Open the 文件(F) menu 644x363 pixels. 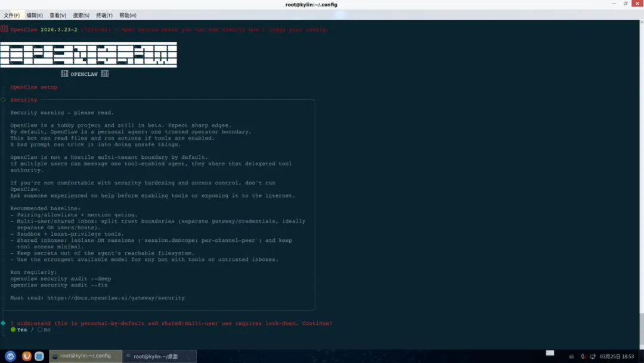click(11, 15)
